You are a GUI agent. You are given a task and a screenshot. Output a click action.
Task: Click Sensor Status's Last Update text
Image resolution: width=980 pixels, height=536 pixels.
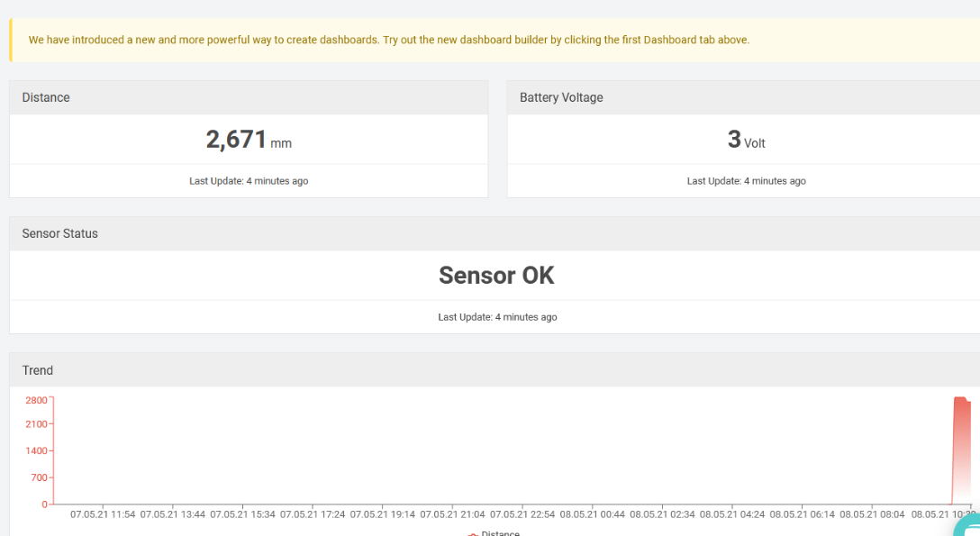coord(497,317)
